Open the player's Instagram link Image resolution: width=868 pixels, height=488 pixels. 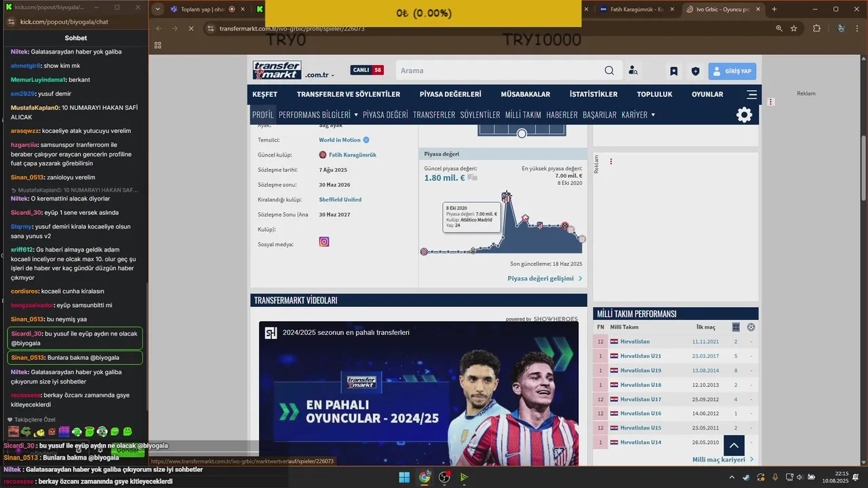(324, 241)
